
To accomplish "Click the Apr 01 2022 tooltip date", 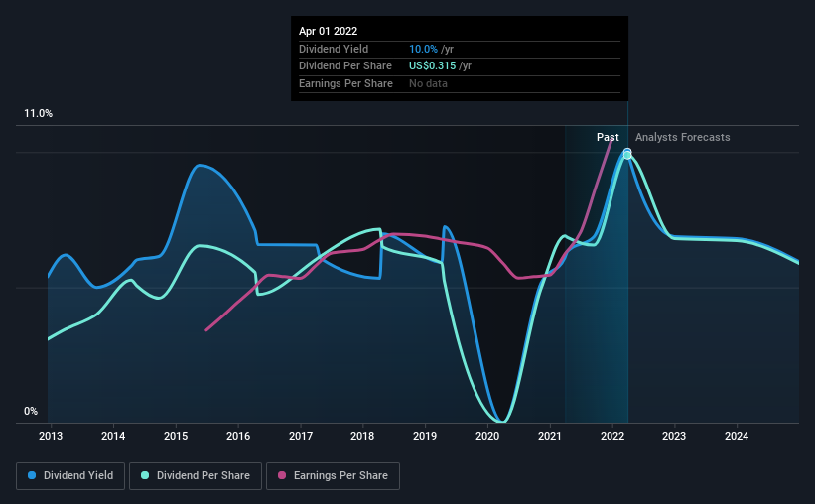I will tap(328, 31).
